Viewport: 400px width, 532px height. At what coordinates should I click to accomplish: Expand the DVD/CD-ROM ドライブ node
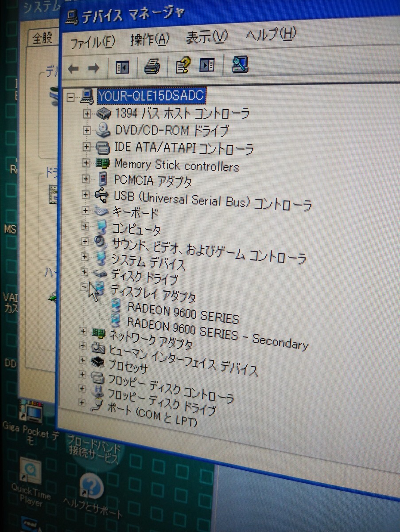[x=87, y=131]
